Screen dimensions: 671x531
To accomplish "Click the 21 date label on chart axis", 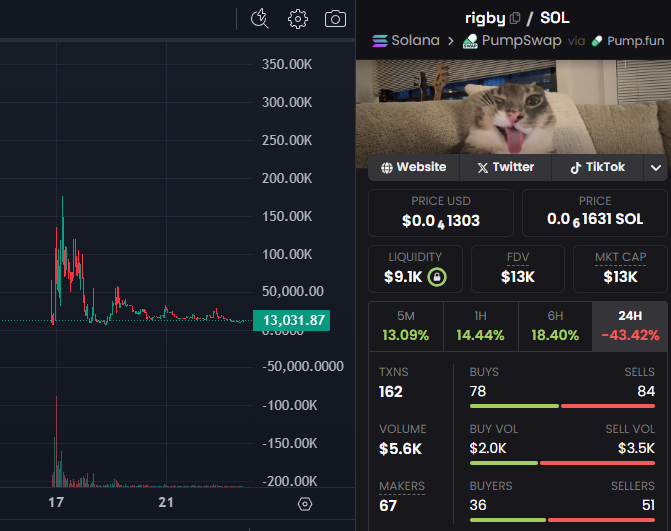I will coord(166,502).
